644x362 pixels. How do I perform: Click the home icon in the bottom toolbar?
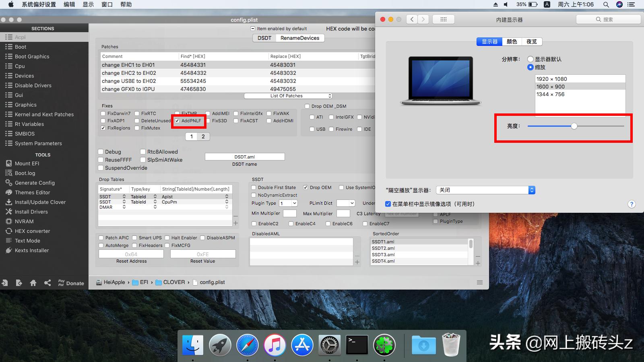(x=33, y=283)
